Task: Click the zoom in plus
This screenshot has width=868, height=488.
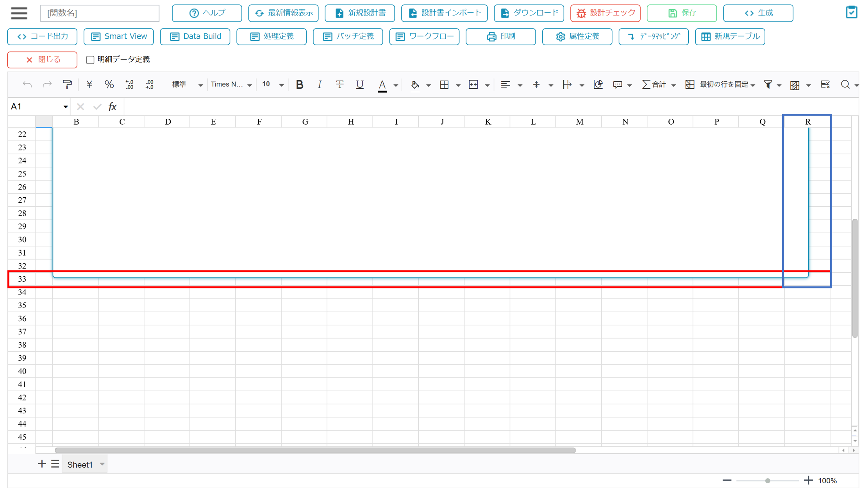Action: 808,480
